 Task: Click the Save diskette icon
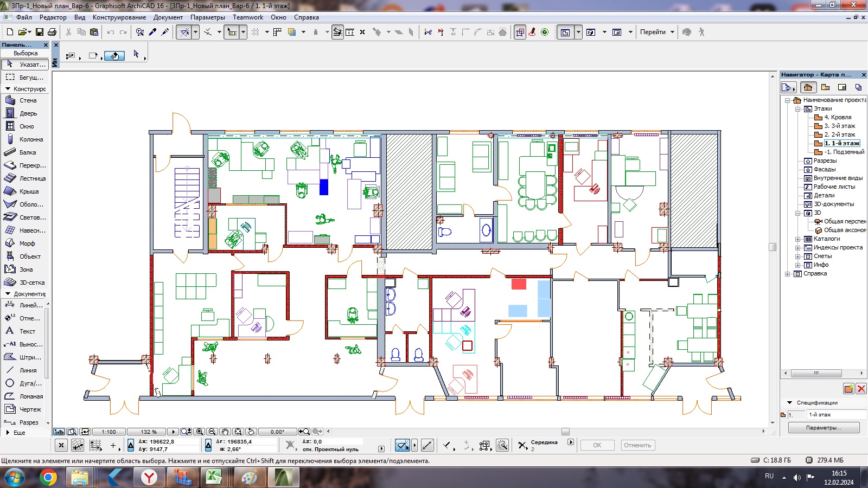pos(40,32)
